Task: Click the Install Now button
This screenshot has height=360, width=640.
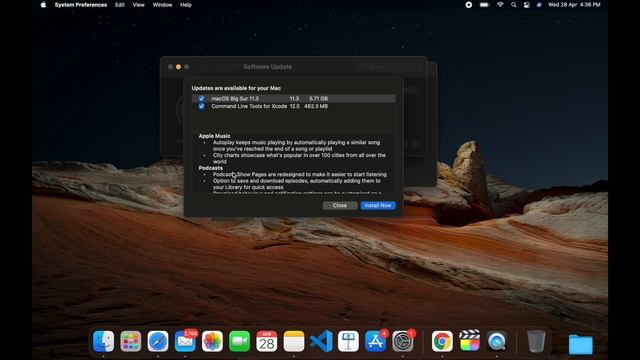Action: pos(378,205)
